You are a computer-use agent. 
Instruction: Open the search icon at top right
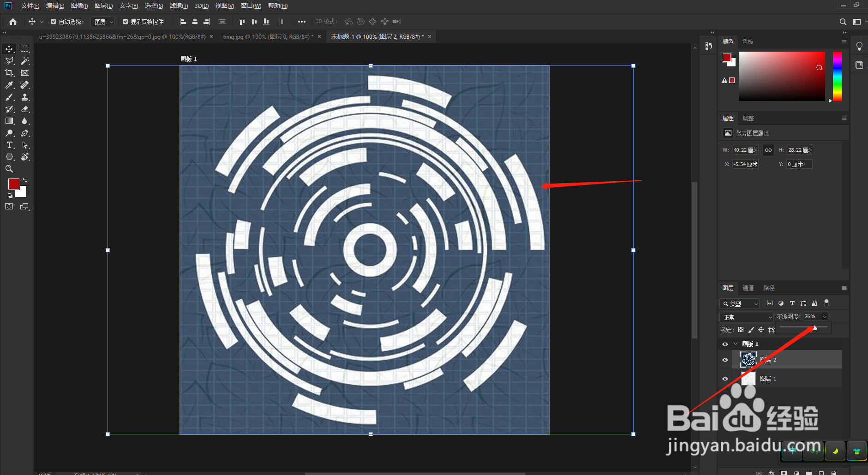[843, 22]
